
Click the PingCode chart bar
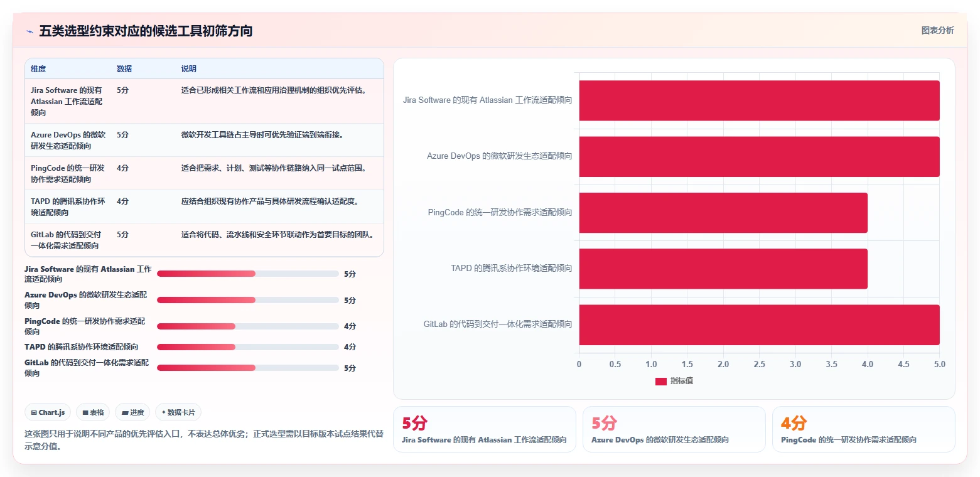[x=723, y=213]
